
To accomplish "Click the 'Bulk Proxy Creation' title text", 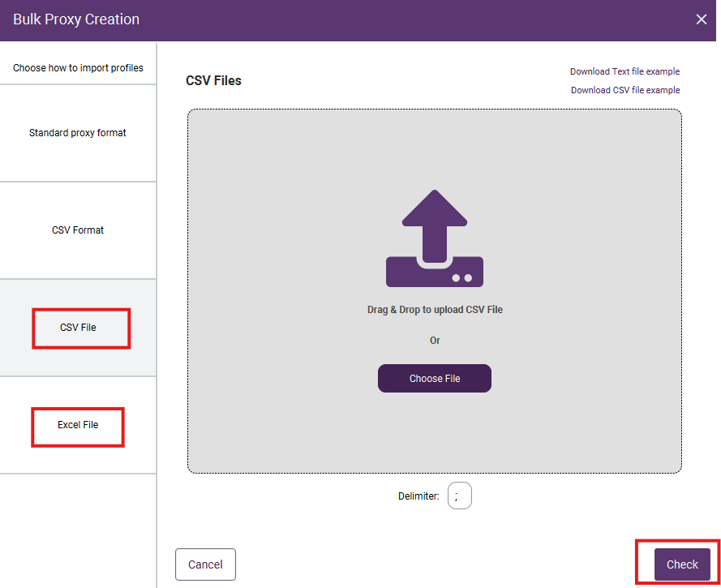I will click(x=76, y=19).
